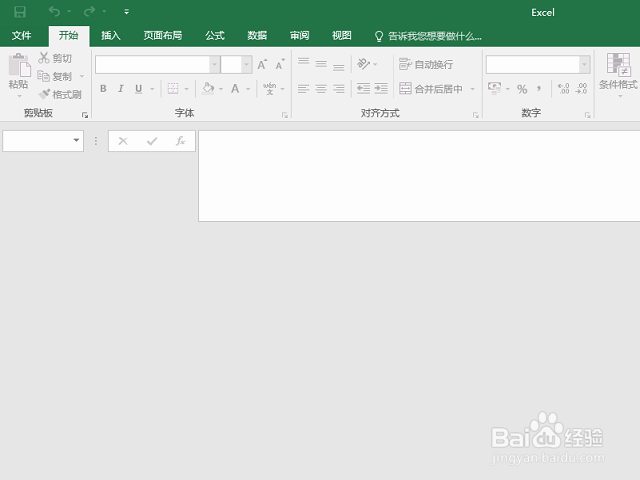
Task: Click the decrease indent icon
Action: tap(363, 89)
